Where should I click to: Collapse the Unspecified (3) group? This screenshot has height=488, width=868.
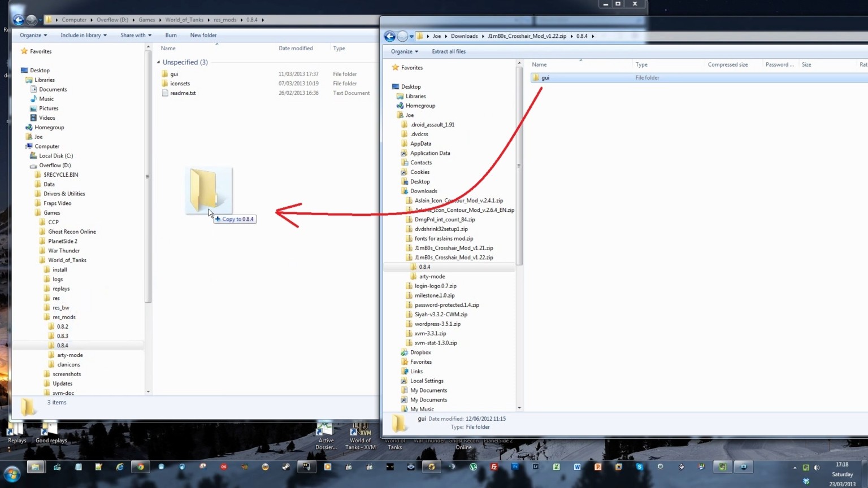(158, 62)
